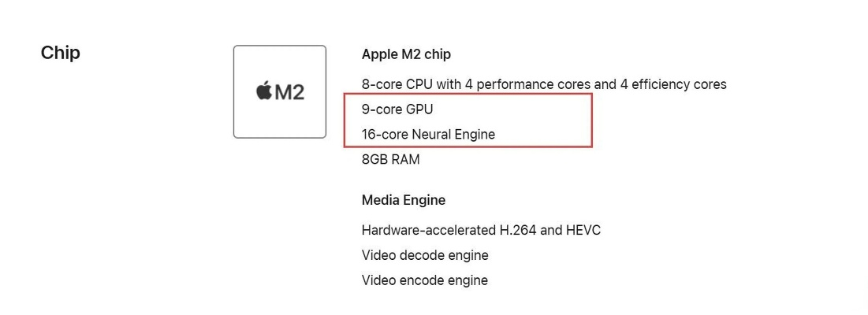Click the "8GB RAM" specification
868x315 pixels.
(x=391, y=160)
